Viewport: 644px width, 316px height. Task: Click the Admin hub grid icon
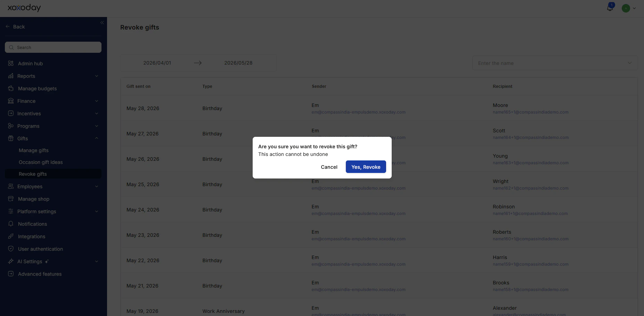11,63
